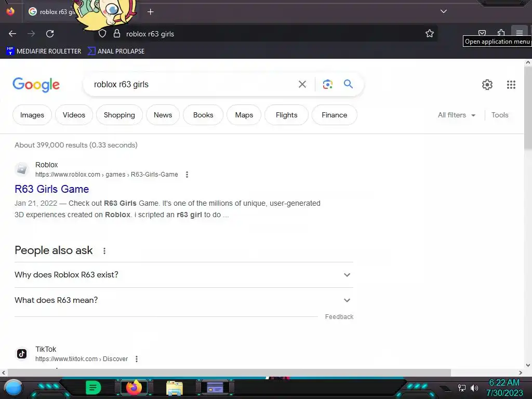Image resolution: width=532 pixels, height=399 pixels.
Task: Submit search with magnifier icon
Action: [x=348, y=84]
